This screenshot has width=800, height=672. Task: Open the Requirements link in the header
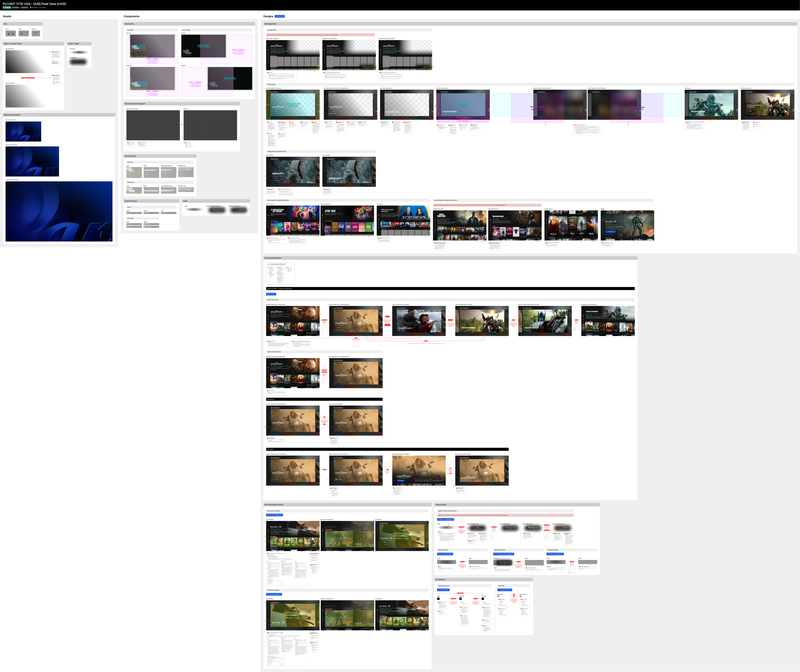pos(16,8)
